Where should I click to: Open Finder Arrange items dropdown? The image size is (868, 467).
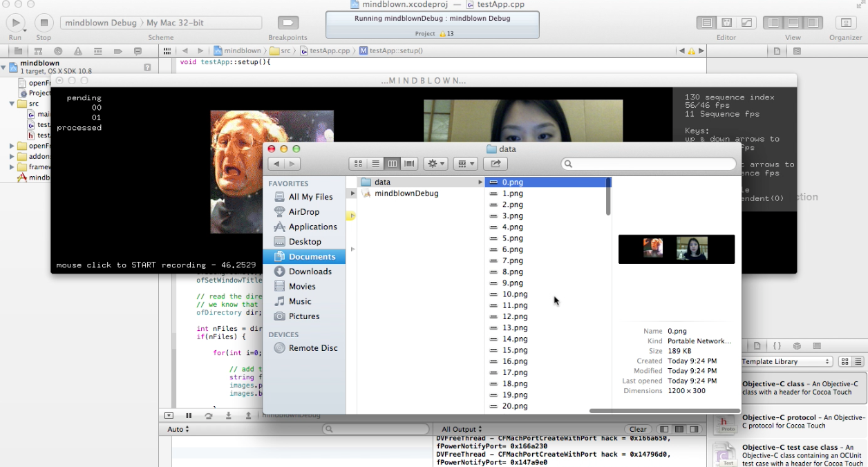click(465, 164)
